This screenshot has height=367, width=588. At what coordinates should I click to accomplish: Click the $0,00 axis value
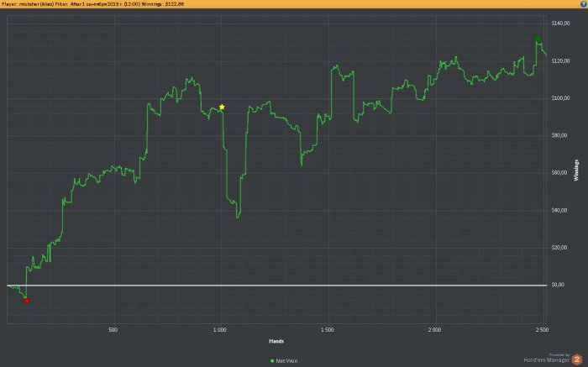click(x=558, y=285)
